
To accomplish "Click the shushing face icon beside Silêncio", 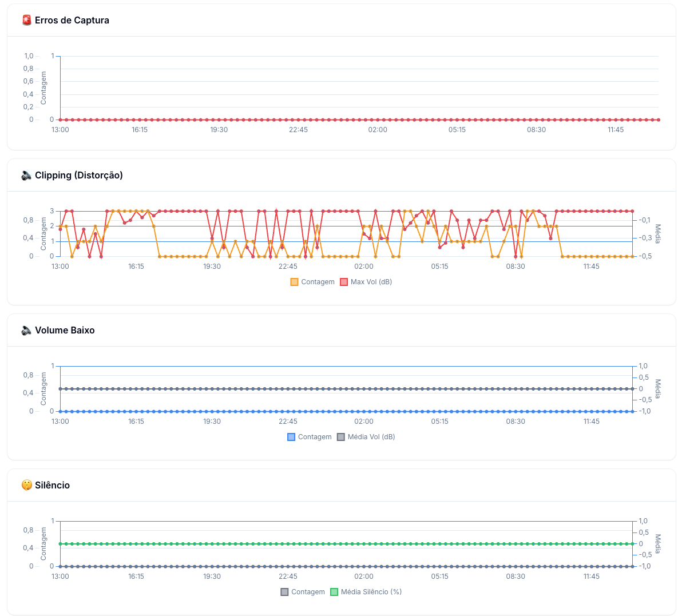I will click(x=27, y=486).
